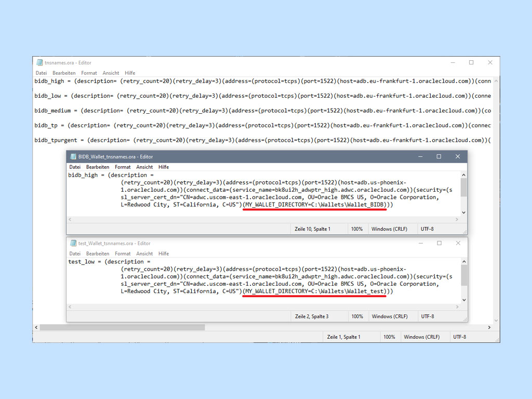Image resolution: width=532 pixels, height=399 pixels.
Task: Click 'Zeile 2, Spalte 3' status entry
Action: point(312,316)
